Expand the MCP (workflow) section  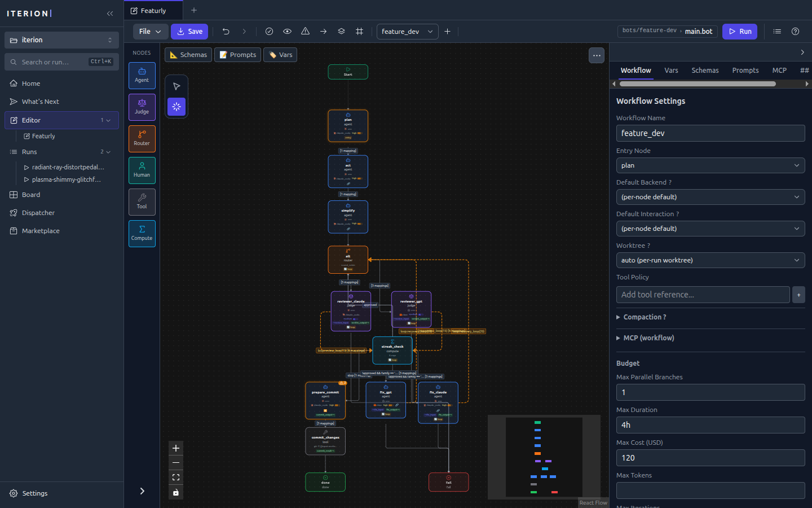pyautogui.click(x=645, y=338)
